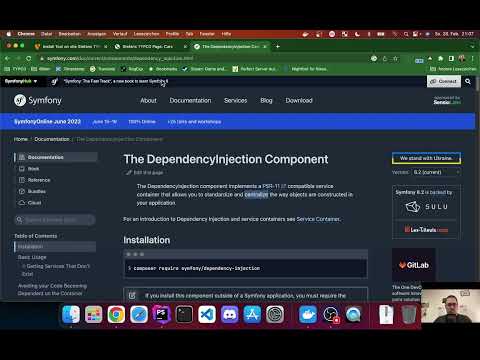Open macOS Spotlight search in menu bar
This screenshot has width=480, height=360.
point(406,34)
